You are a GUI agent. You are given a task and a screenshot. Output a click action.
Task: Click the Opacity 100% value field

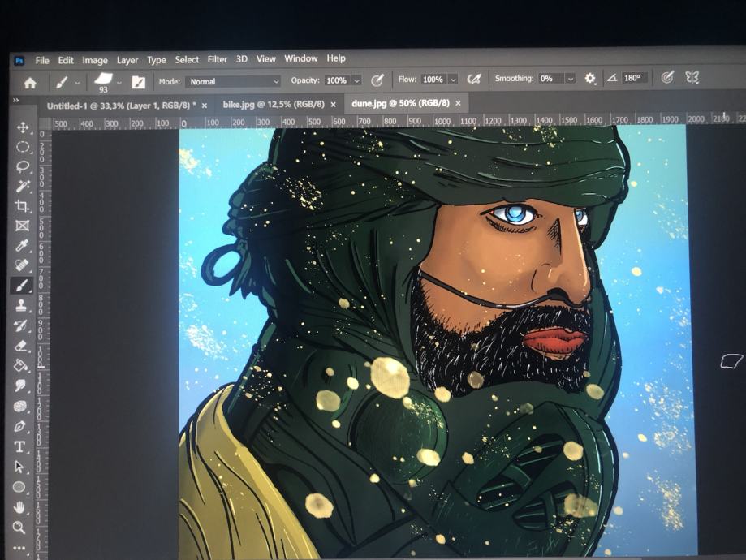[x=338, y=80]
